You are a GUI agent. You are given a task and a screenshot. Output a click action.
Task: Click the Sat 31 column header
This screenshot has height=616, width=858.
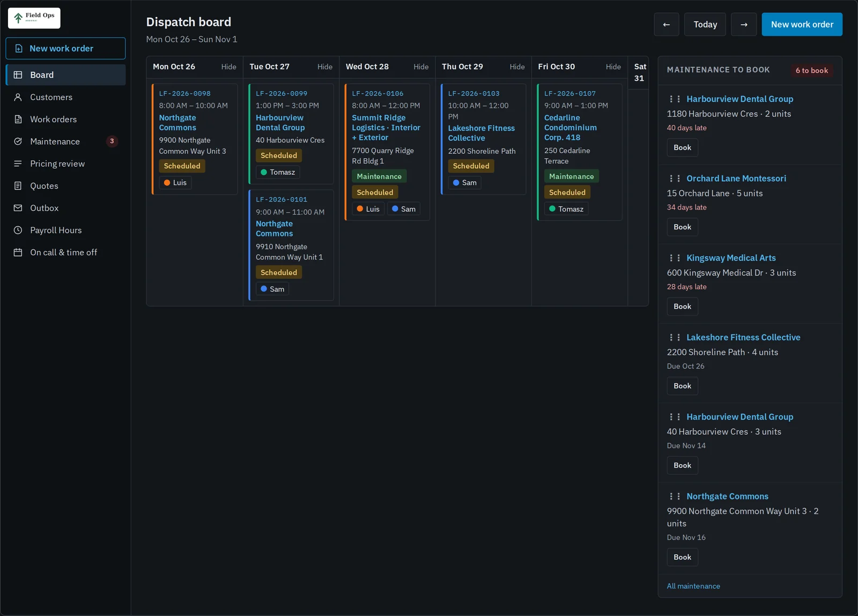[x=639, y=72]
